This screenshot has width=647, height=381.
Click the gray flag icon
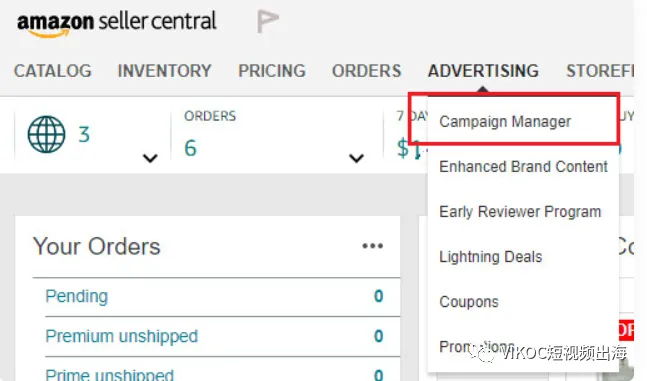pyautogui.click(x=267, y=21)
